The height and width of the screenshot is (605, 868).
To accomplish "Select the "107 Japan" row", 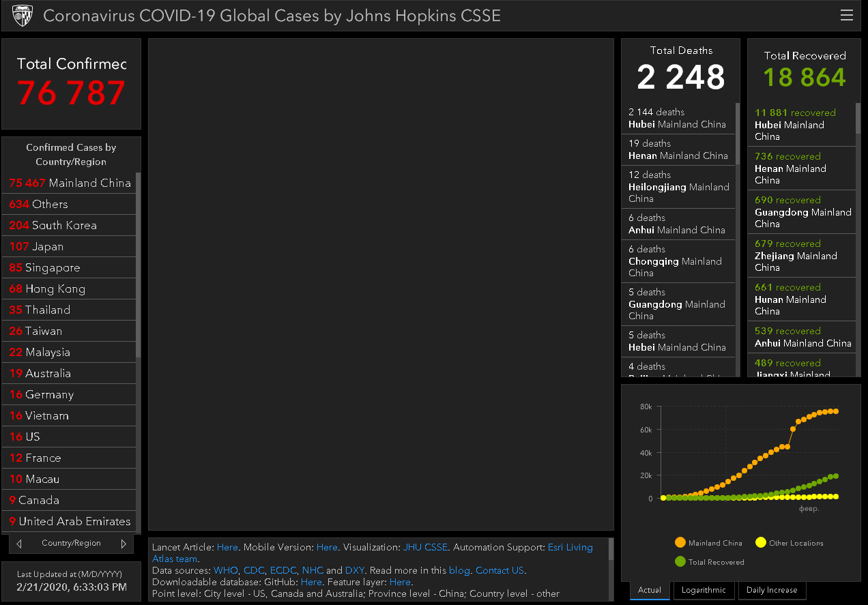I will pyautogui.click(x=69, y=246).
